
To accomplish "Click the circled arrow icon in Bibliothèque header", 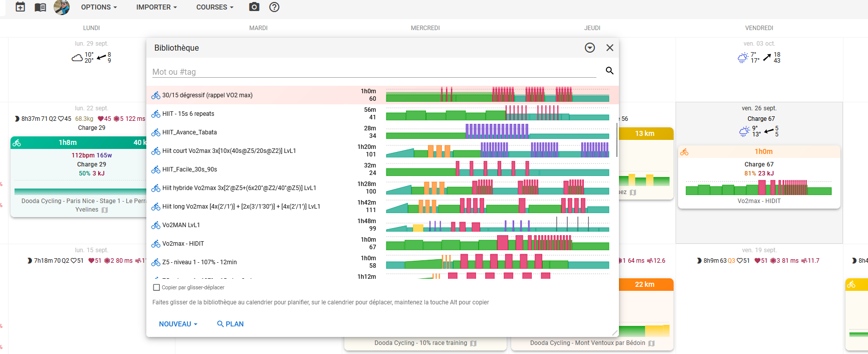I will 590,48.
